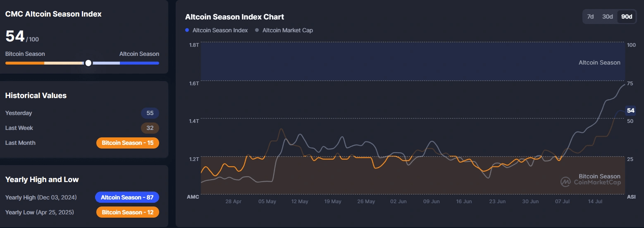The image size is (644, 228).
Task: Click the 07 Jul date on chart axis
Action: coord(563,202)
